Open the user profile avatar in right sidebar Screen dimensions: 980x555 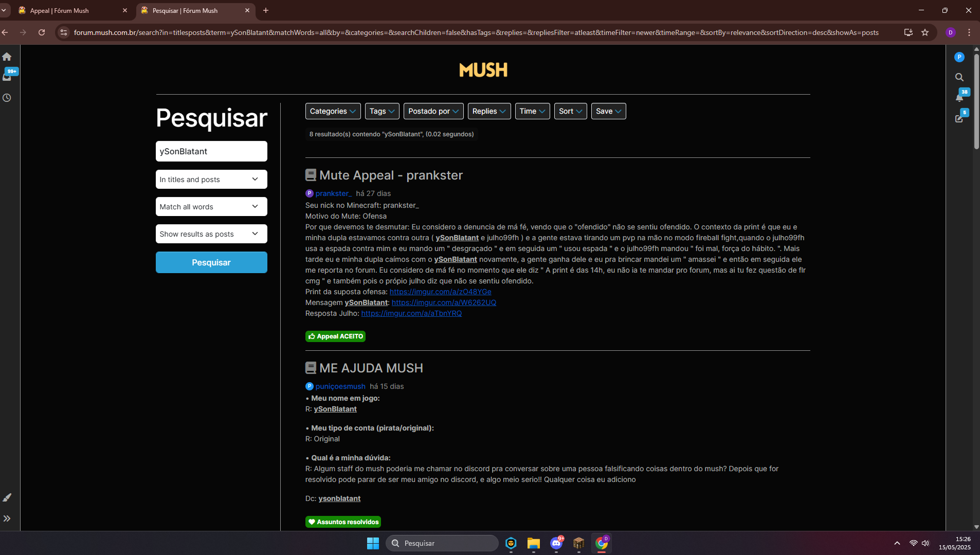coord(959,57)
